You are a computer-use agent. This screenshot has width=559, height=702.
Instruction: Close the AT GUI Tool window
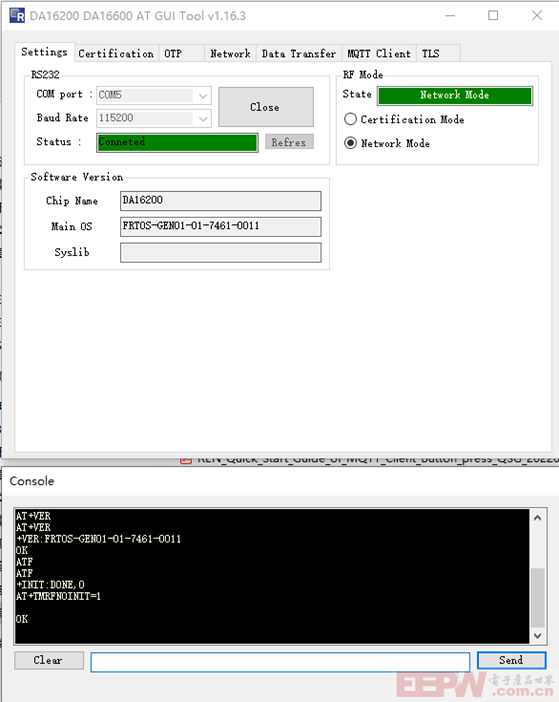pyautogui.click(x=537, y=16)
